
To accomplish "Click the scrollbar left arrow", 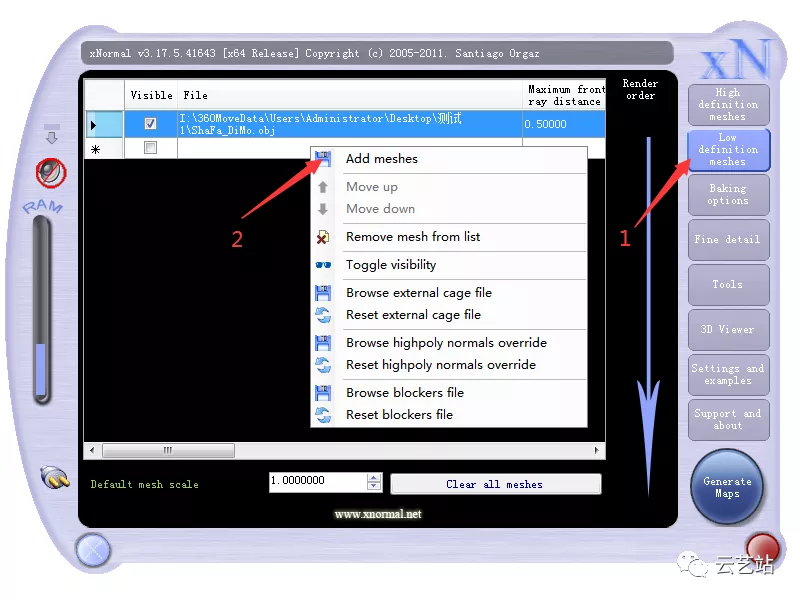I will point(92,451).
